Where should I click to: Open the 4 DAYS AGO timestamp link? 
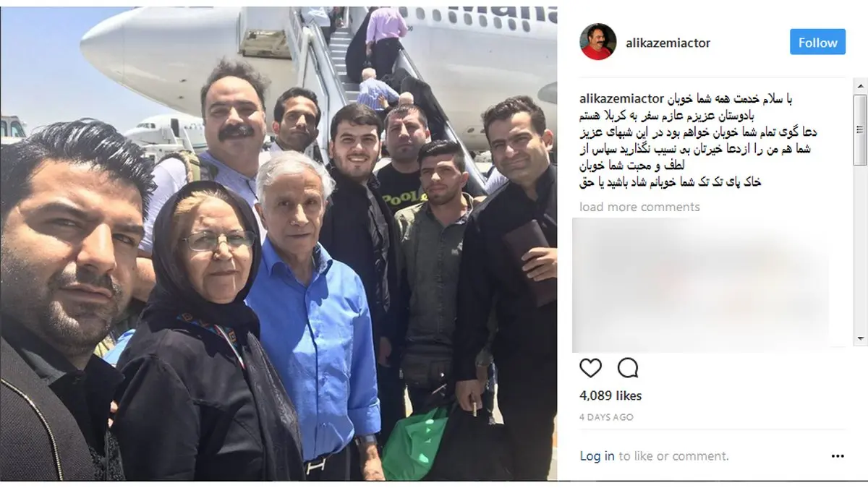[607, 417]
